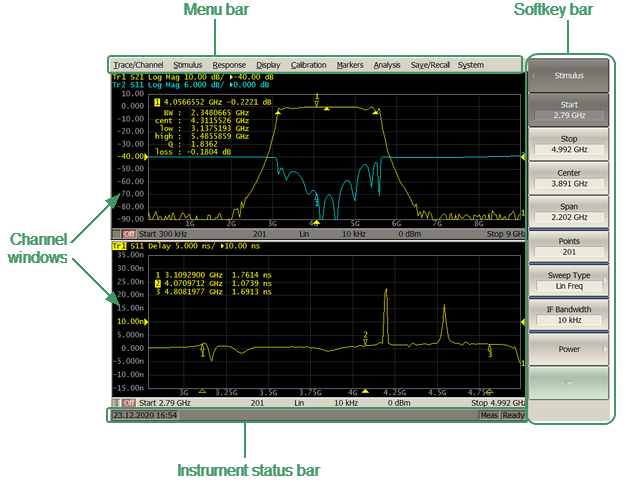Select the Span 2.202 GHz softkey

tap(569, 212)
